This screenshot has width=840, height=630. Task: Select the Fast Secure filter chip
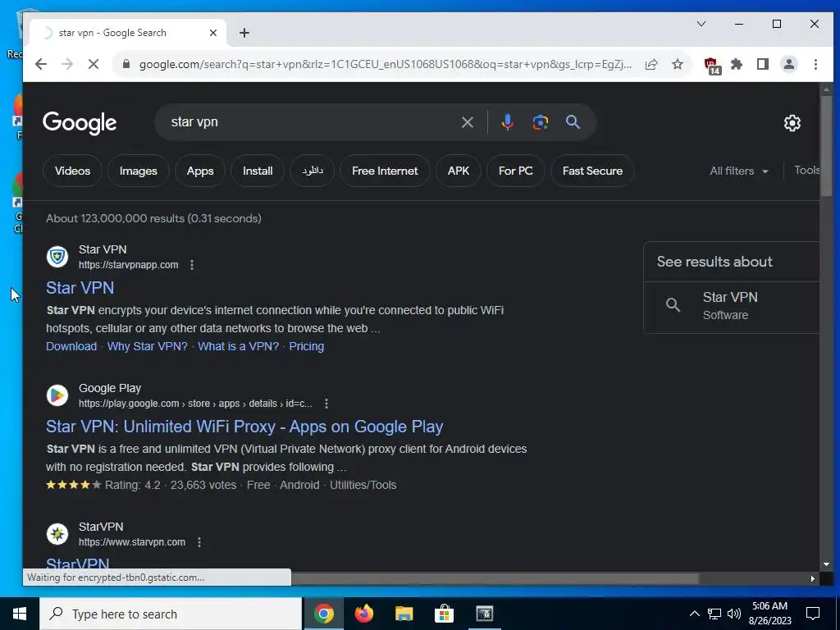point(592,171)
